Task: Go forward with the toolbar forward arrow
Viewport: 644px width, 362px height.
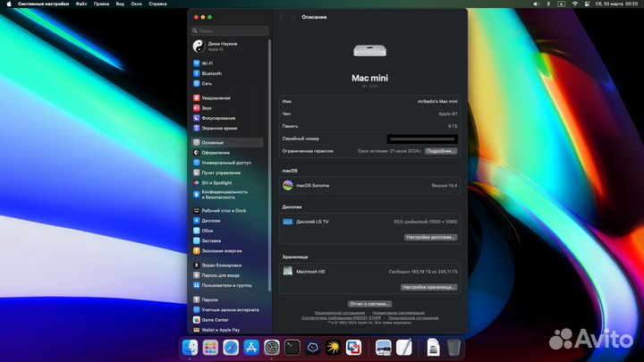Action: pos(293,17)
